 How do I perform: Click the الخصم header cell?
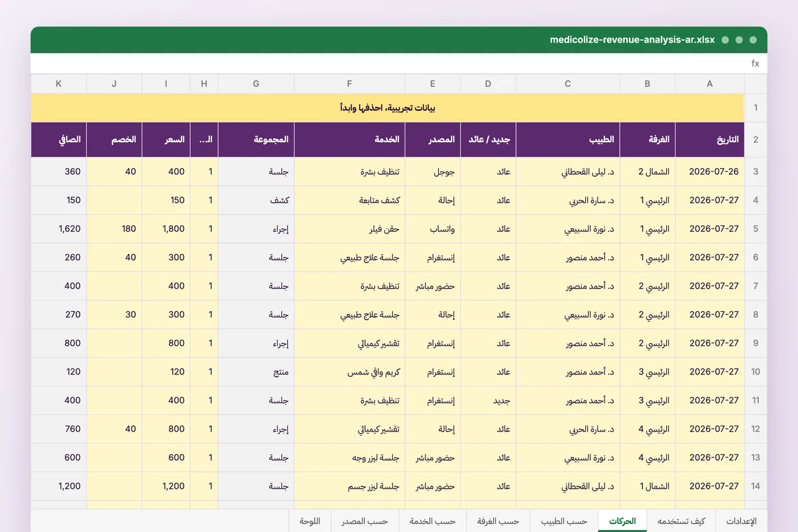tap(114, 140)
